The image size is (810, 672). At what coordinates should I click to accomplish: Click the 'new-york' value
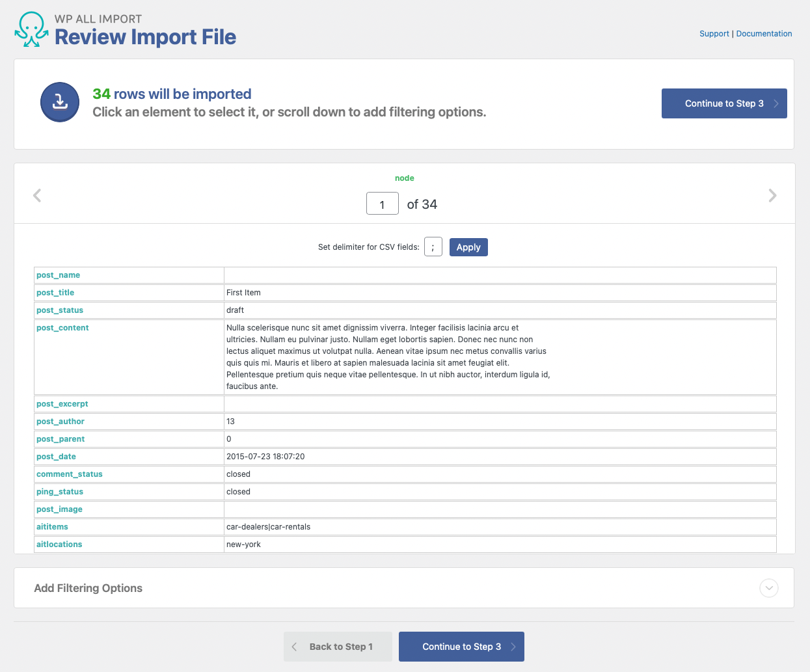[x=243, y=544]
